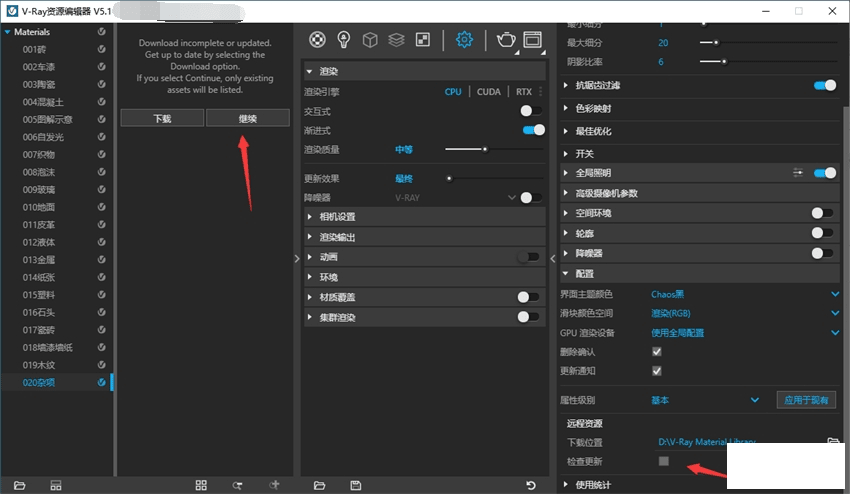Open the Geometry cube icon

370,40
